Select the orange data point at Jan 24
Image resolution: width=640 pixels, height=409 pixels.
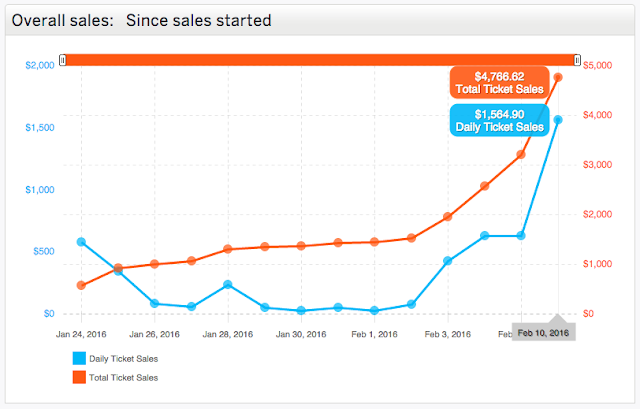[x=81, y=286]
